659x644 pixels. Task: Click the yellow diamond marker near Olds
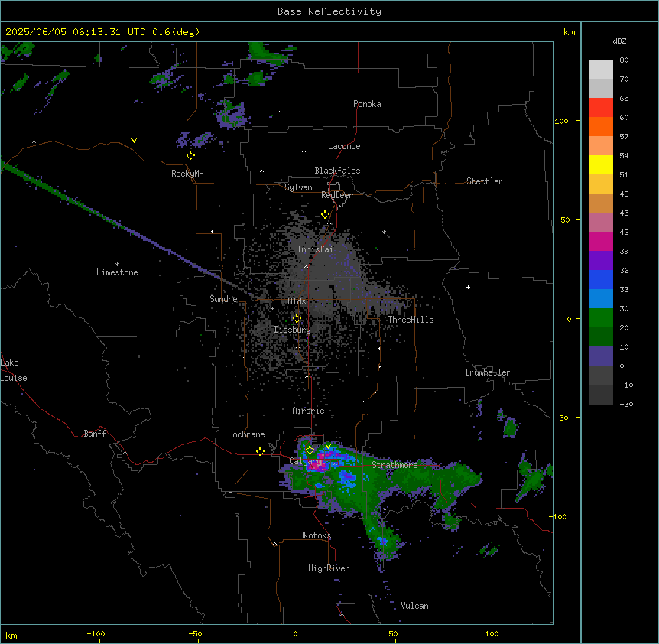click(297, 319)
